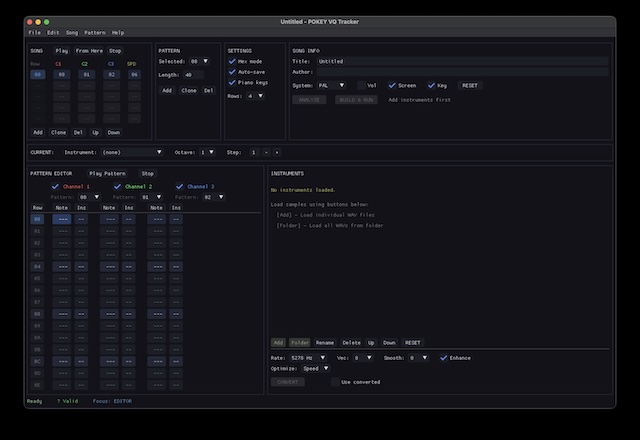Screen dimensions: 640x440
Task: Toggle the Channel 2 checkbox
Action: pos(117,186)
